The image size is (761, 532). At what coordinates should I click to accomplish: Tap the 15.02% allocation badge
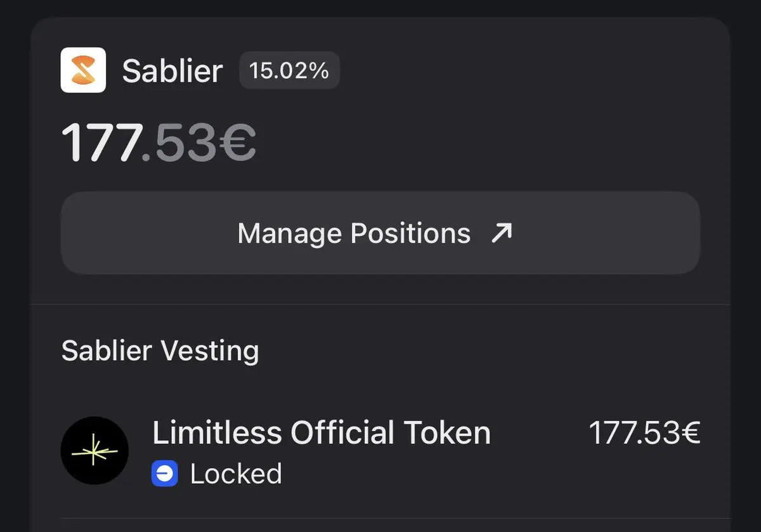(289, 70)
